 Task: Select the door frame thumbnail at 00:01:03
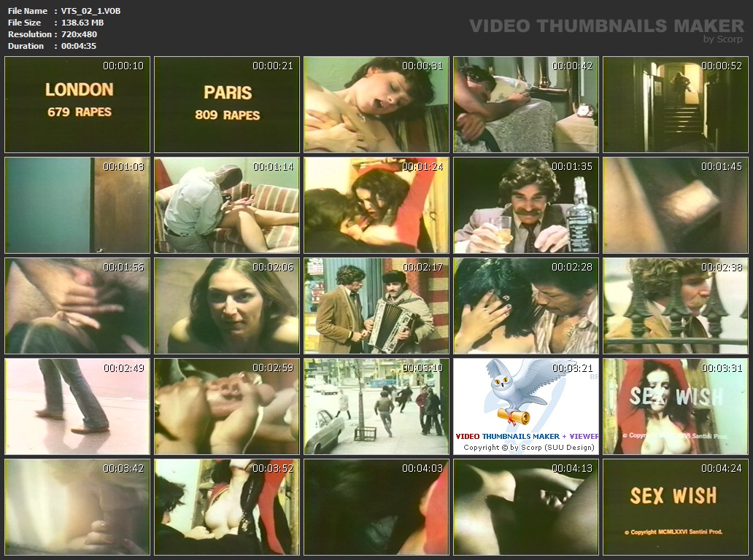point(77,205)
